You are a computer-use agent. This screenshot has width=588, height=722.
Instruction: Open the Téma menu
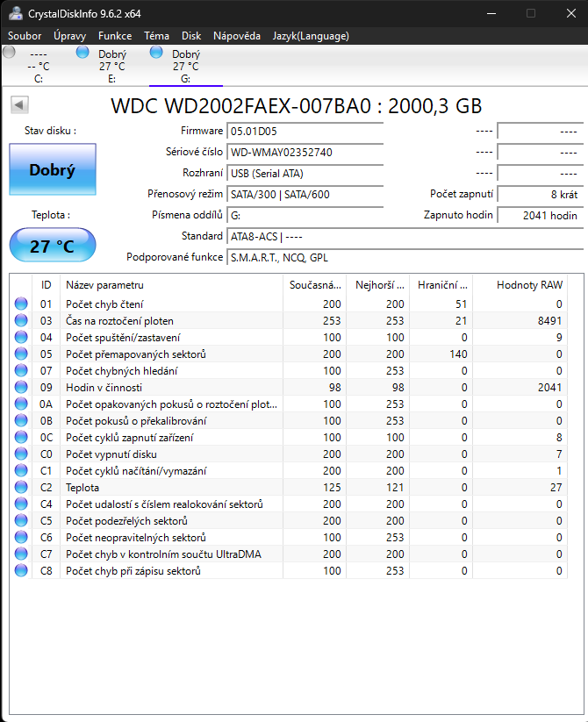[156, 36]
